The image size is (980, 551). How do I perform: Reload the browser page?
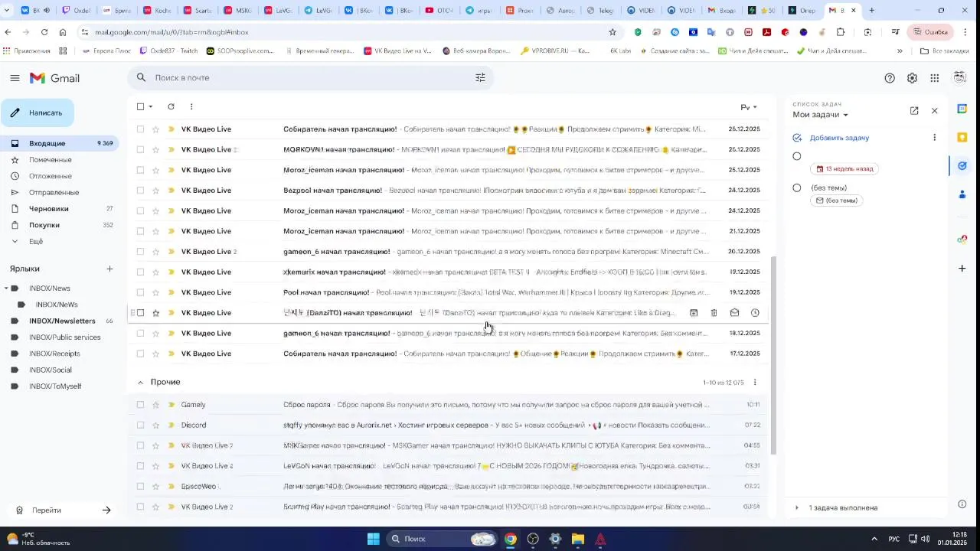point(44,32)
